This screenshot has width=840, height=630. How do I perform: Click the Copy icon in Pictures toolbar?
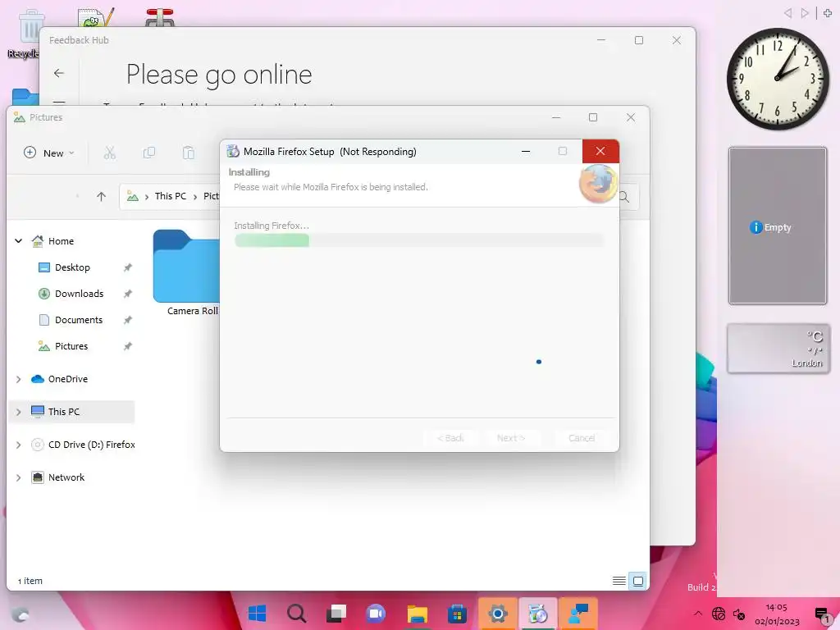149,153
